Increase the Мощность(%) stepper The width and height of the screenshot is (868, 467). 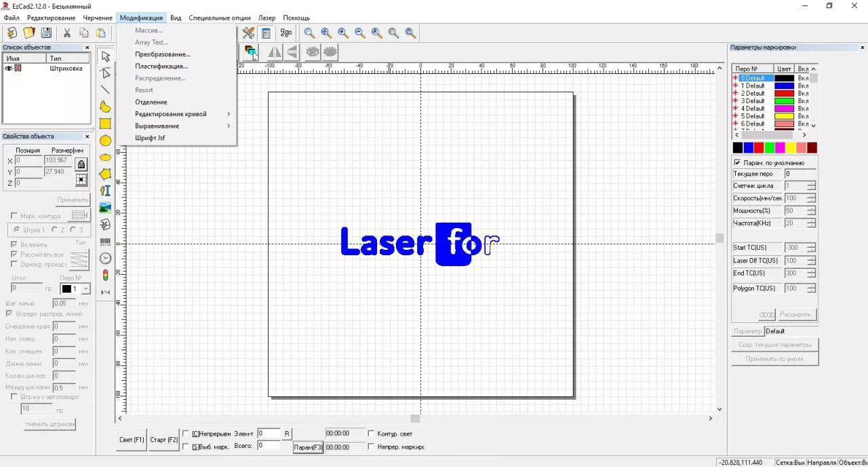[x=811, y=208]
